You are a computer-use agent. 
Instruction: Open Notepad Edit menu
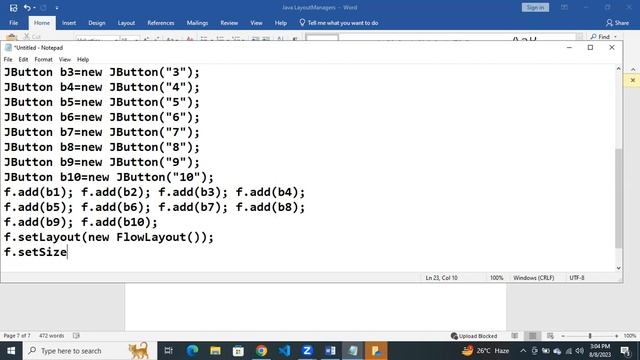pyautogui.click(x=23, y=60)
